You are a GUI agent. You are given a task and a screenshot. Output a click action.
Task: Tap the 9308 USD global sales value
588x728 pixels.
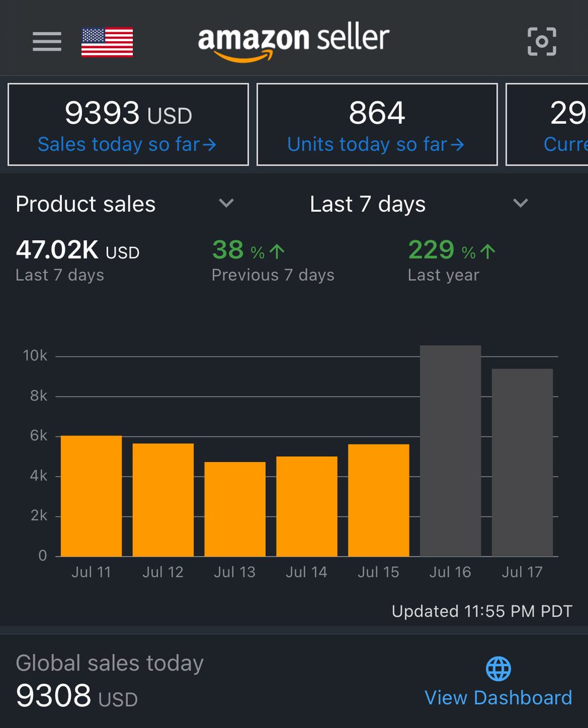77,696
